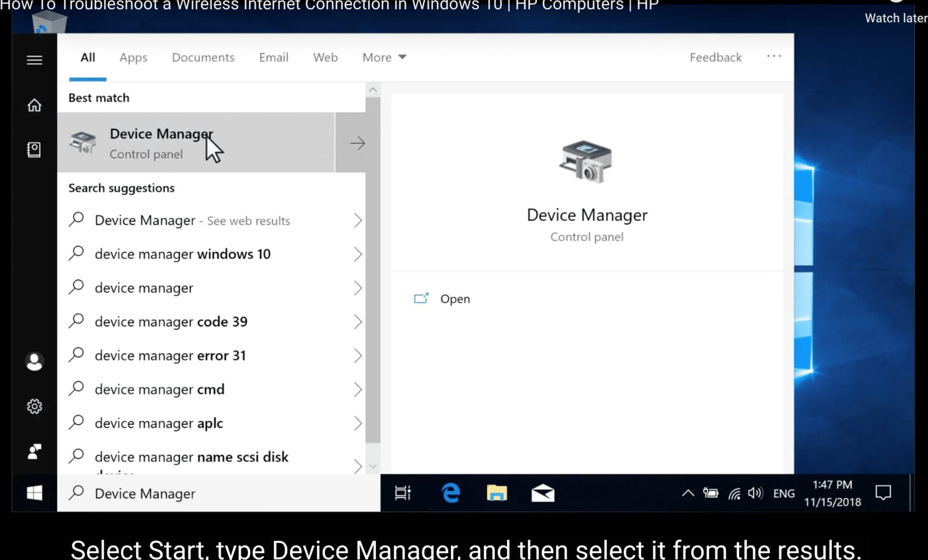Expand 'device manager error 31' chevron
Image resolution: width=928 pixels, height=560 pixels.
tap(358, 356)
